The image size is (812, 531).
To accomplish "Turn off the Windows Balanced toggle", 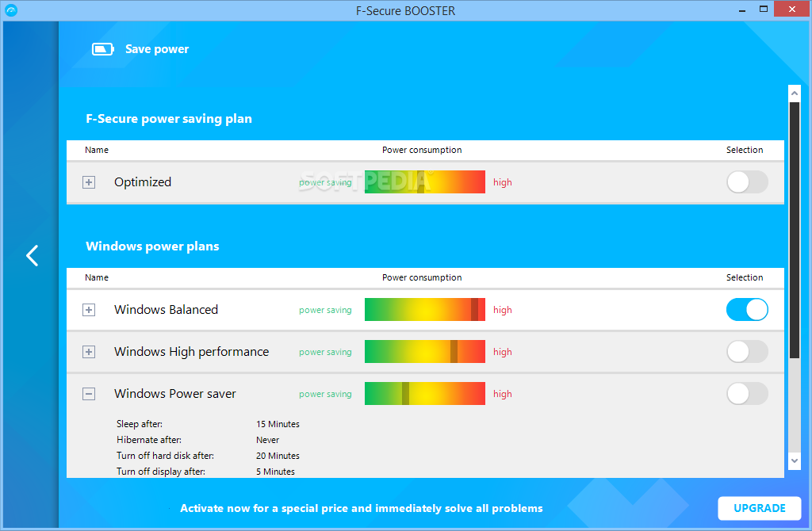I will 747,310.
